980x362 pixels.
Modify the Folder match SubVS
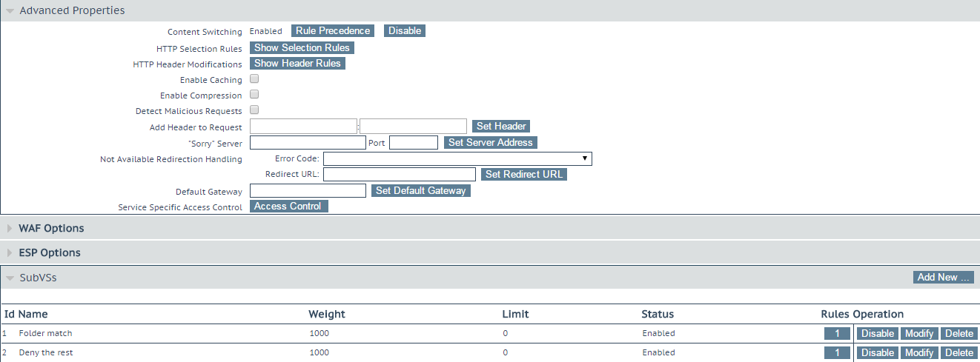918,333
